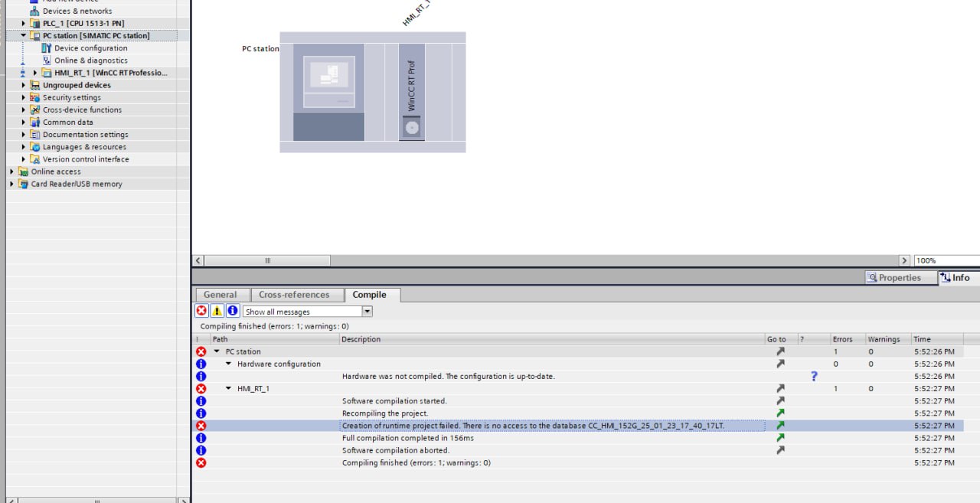This screenshot has width=980, height=503.
Task: Click the Languages & resources globe icon
Action: [x=34, y=147]
